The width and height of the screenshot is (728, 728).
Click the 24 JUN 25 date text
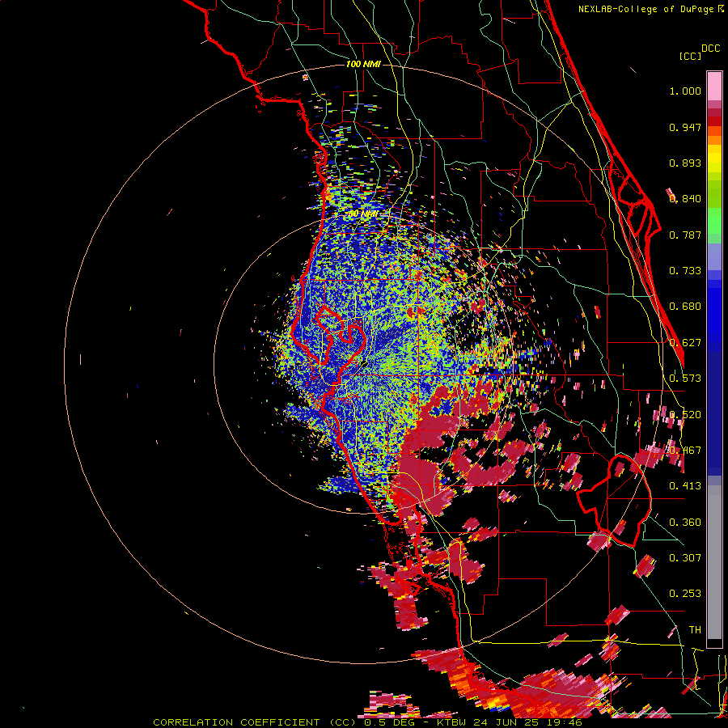[x=507, y=722]
